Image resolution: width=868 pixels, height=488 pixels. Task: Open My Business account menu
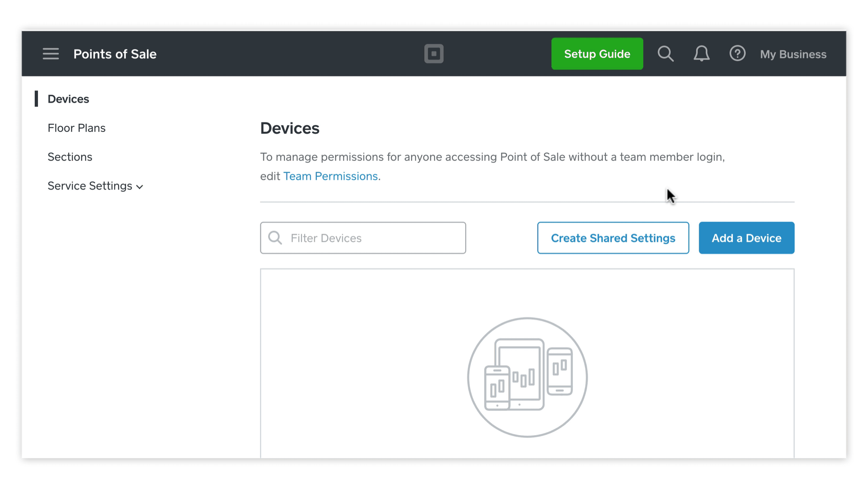tap(793, 54)
